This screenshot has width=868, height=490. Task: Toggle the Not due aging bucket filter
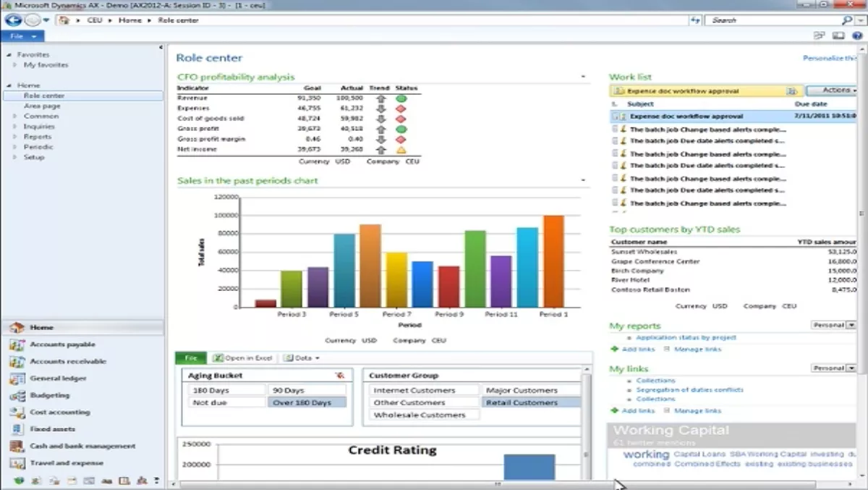227,402
